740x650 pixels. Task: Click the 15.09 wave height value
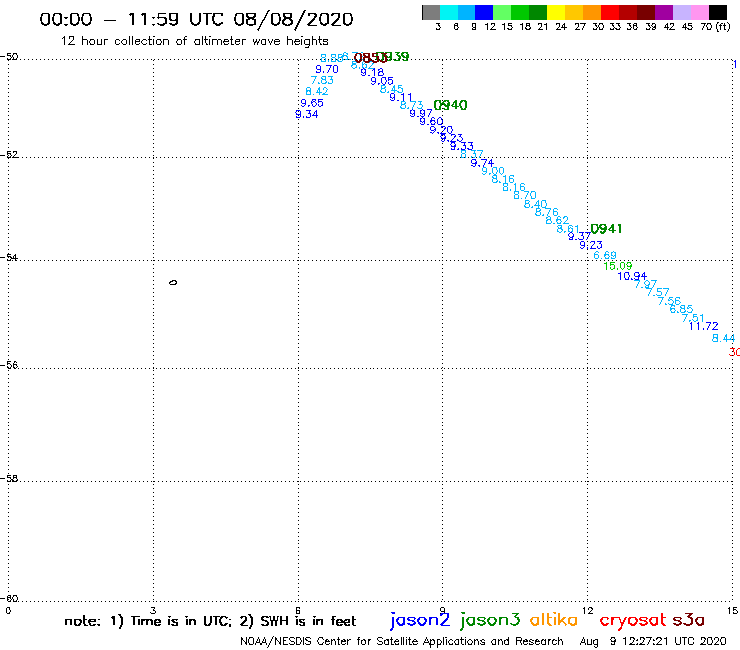coord(617,266)
